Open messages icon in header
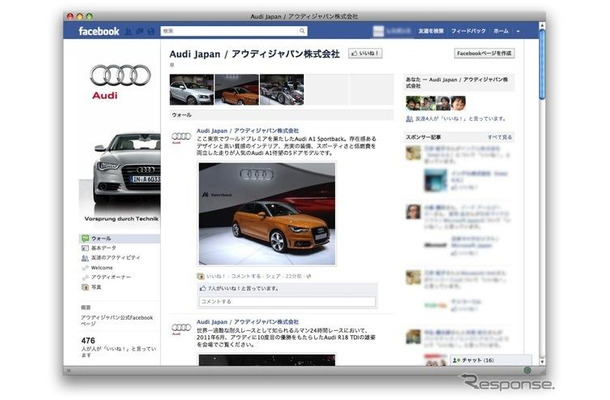The width and height of the screenshot is (610, 400). coord(139,31)
